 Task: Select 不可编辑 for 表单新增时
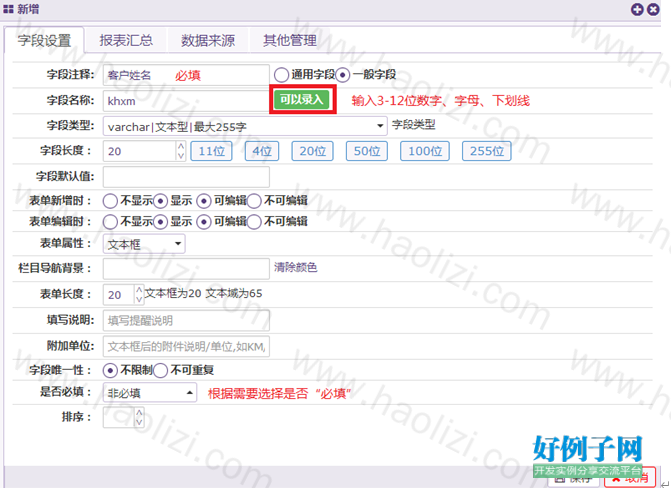[x=254, y=201]
